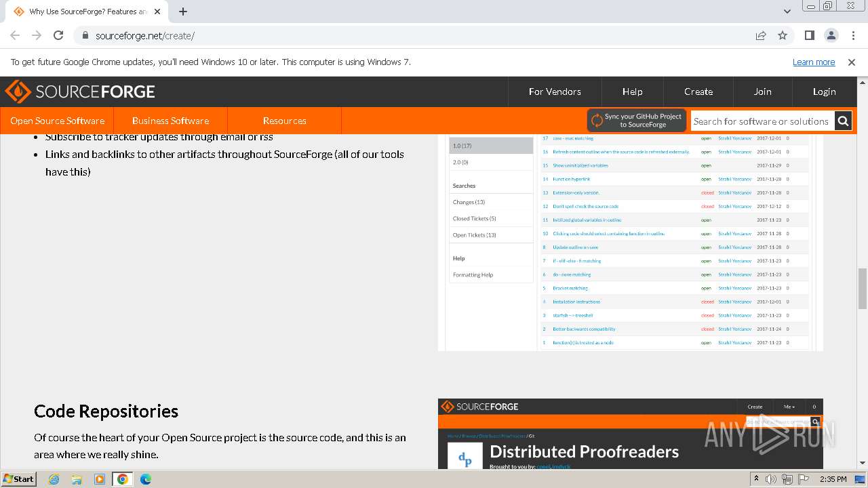
Task: Reload the current page
Action: pos(58,36)
